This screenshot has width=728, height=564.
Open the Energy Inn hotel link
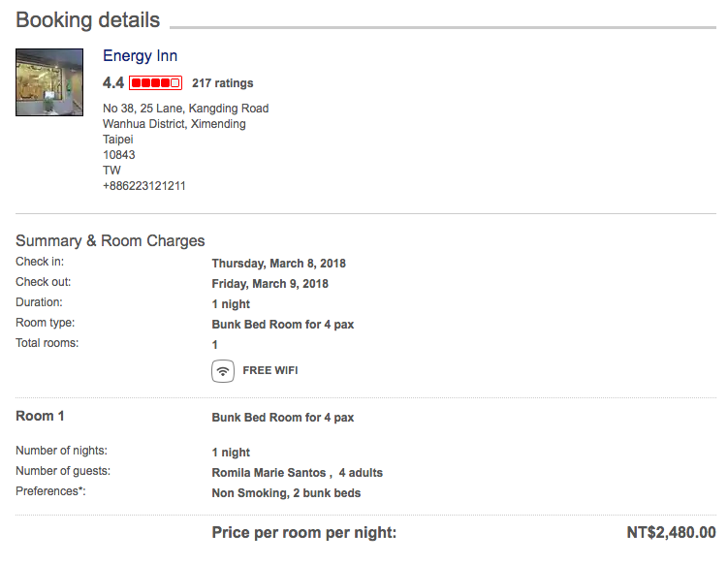click(140, 56)
